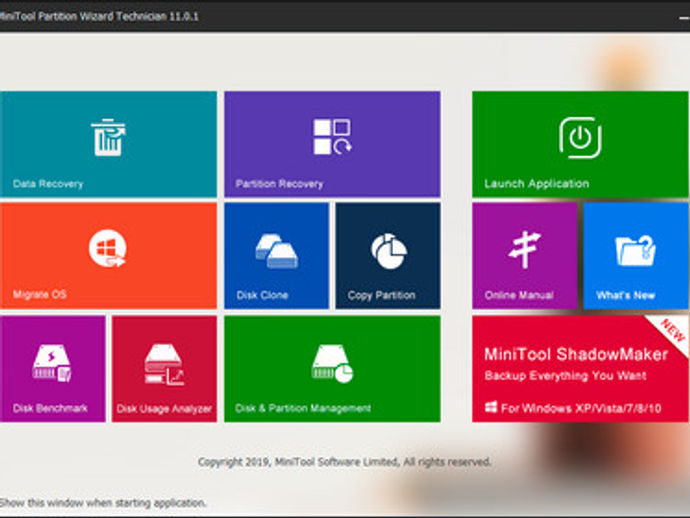The width and height of the screenshot is (690, 518).
Task: Click the Disk Clone label
Action: click(x=262, y=295)
